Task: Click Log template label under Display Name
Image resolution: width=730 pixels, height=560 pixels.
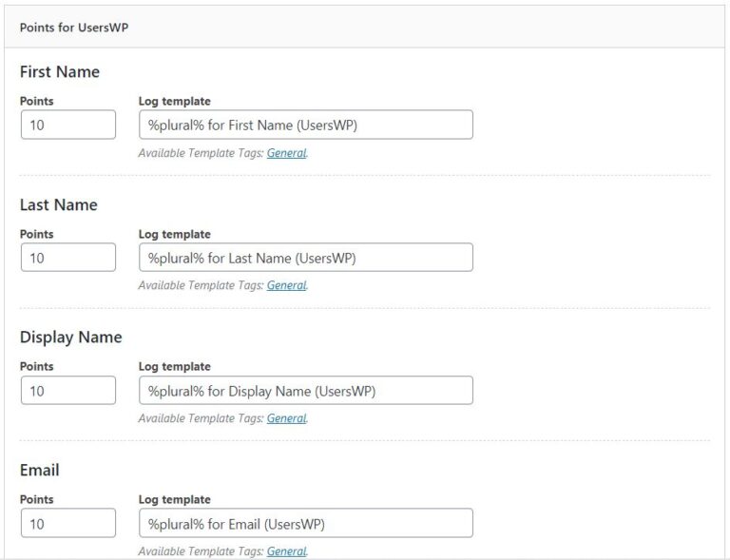Action: click(175, 367)
